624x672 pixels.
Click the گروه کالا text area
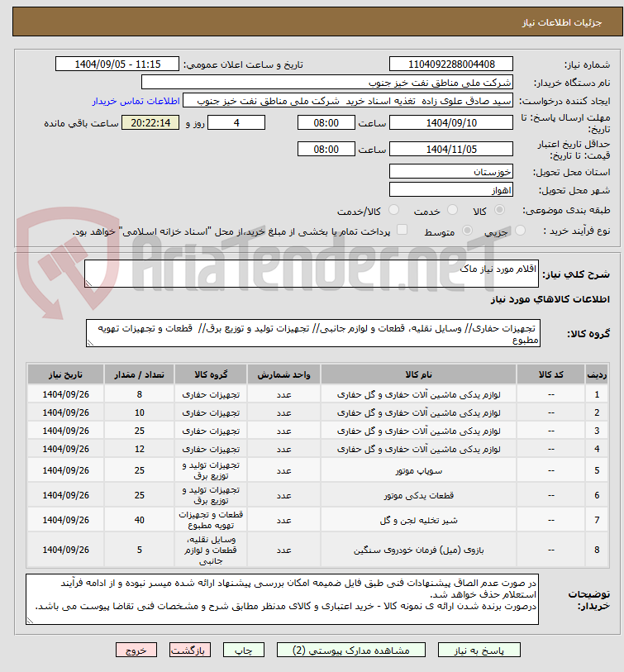click(313, 333)
